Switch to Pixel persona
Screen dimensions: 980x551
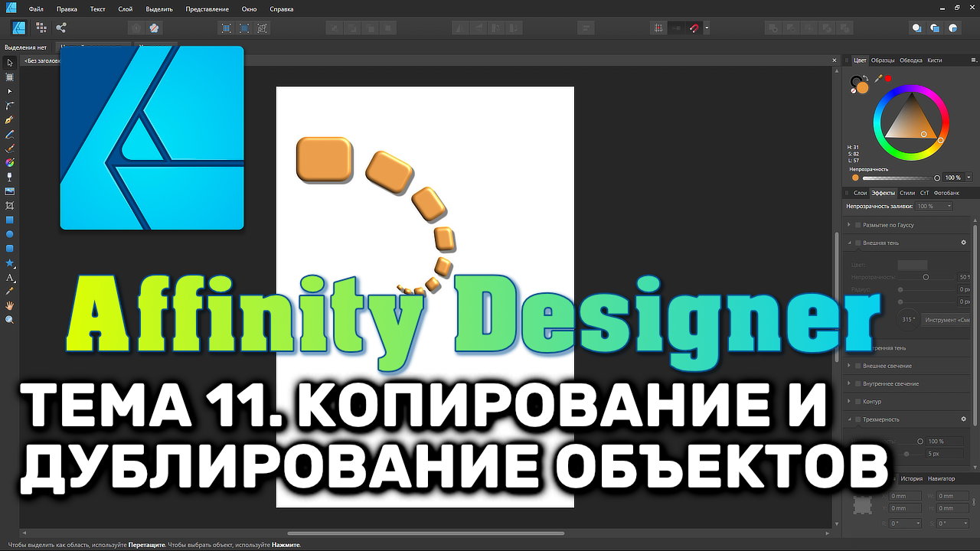[x=41, y=28]
